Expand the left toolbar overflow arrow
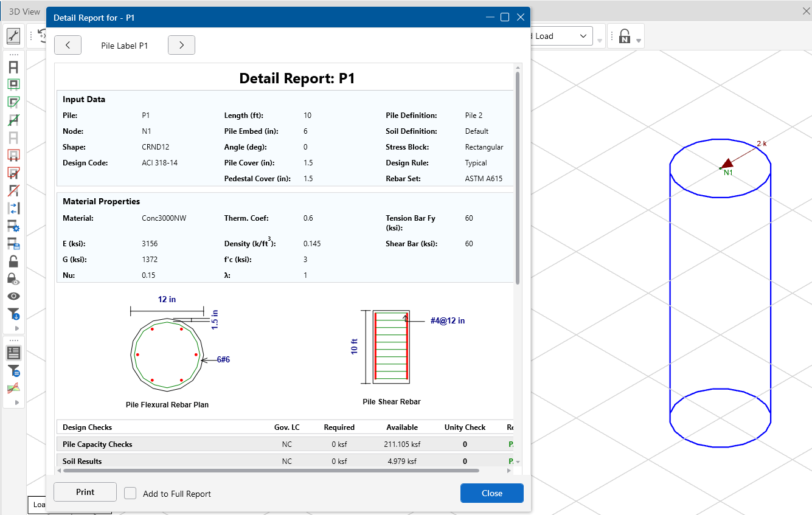812x515 pixels. click(16, 328)
